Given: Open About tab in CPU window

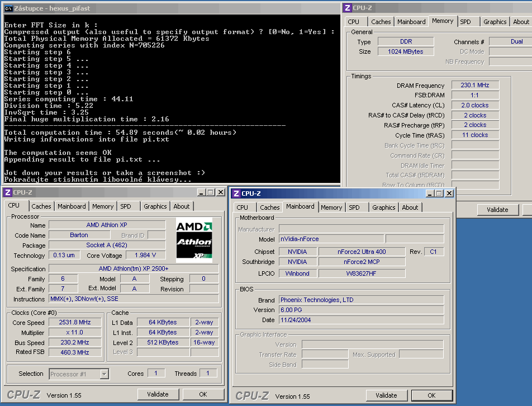Looking at the screenshot, I should click(182, 206).
